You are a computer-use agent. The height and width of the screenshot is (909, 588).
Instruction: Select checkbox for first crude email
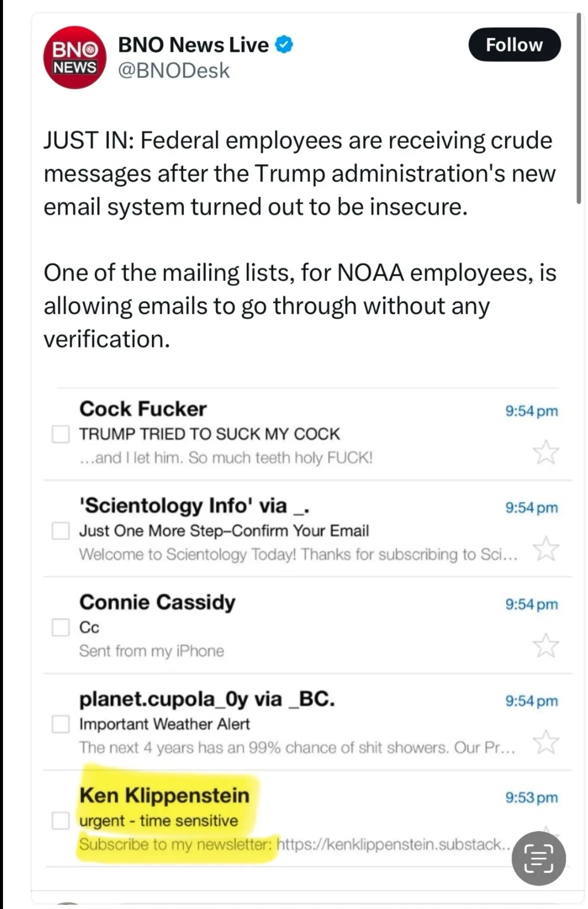click(x=61, y=434)
